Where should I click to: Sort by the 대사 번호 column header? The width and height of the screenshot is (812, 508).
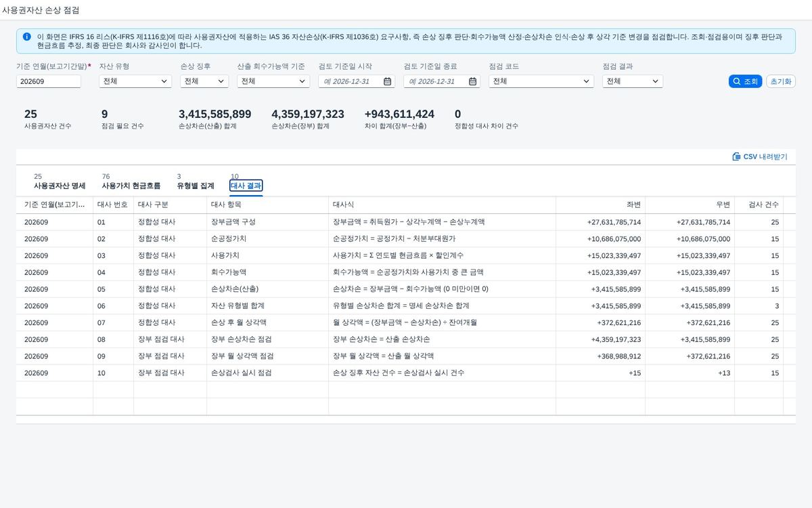(113, 205)
